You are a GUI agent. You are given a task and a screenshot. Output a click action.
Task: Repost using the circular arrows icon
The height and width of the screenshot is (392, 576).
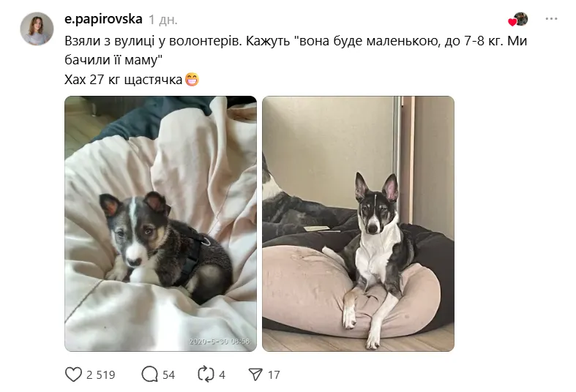click(206, 374)
